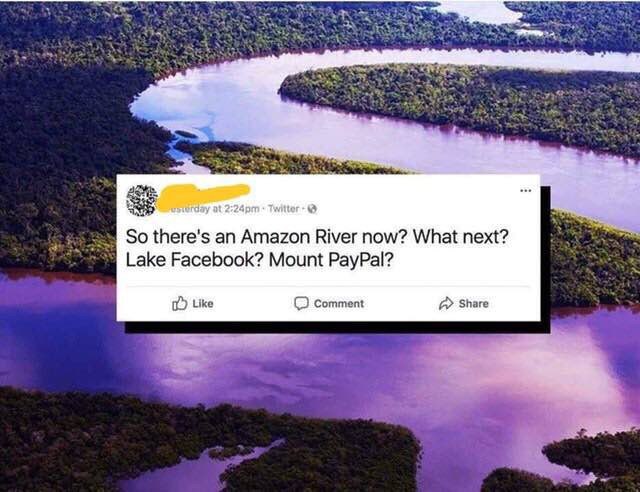
Task: Click the Comment speech bubble icon
Action: [301, 303]
